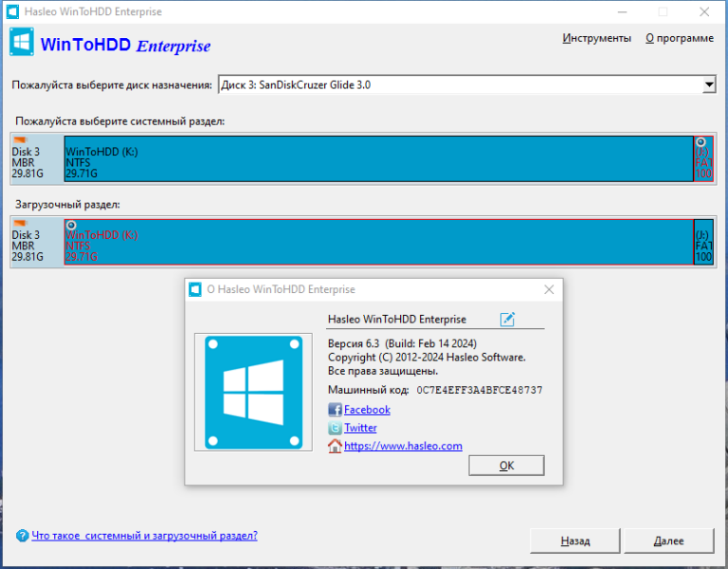
Task: Click the blue question mark help icon
Action: (x=23, y=536)
